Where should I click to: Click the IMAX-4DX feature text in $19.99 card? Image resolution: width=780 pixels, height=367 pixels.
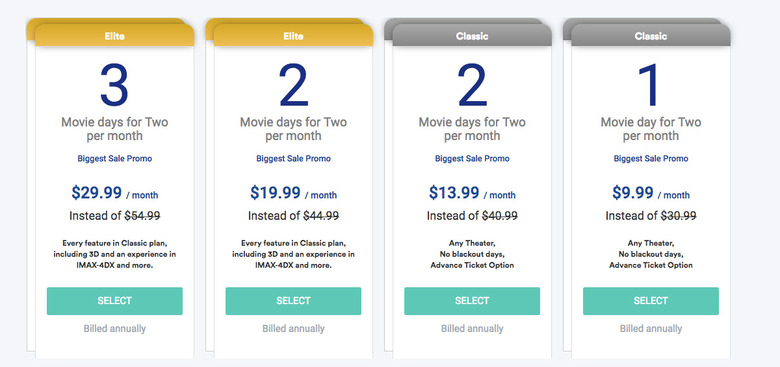tap(293, 254)
